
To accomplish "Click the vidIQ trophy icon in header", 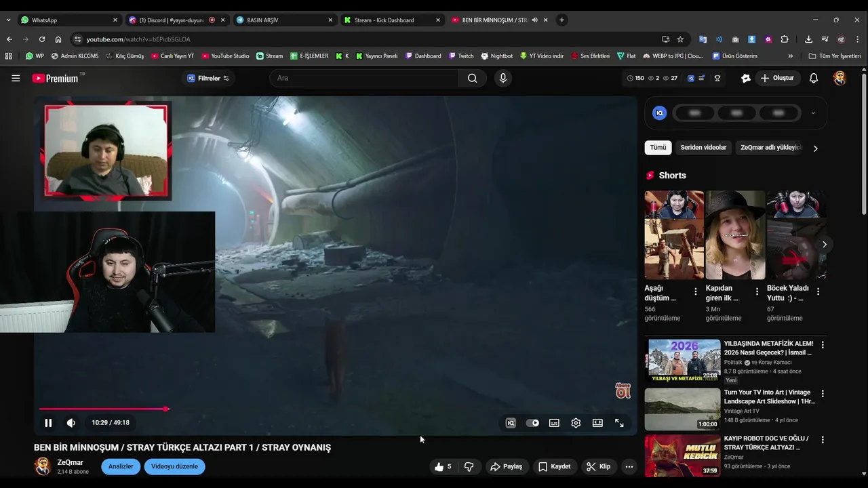I will [717, 78].
